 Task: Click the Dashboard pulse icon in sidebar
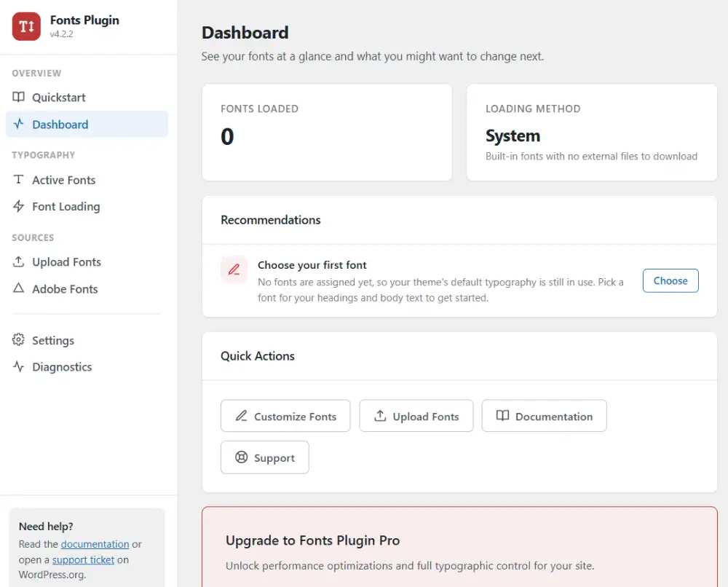(x=19, y=124)
